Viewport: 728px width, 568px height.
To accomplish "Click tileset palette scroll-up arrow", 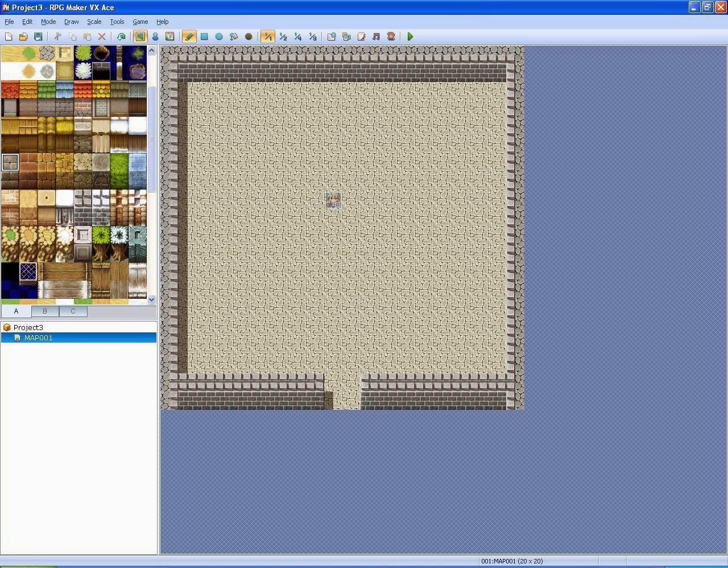I will pos(151,51).
